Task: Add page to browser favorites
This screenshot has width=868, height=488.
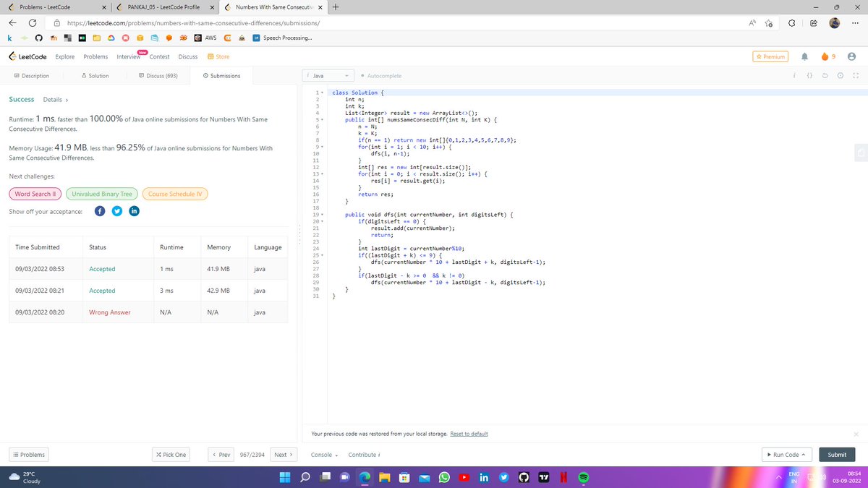Action: tap(770, 23)
